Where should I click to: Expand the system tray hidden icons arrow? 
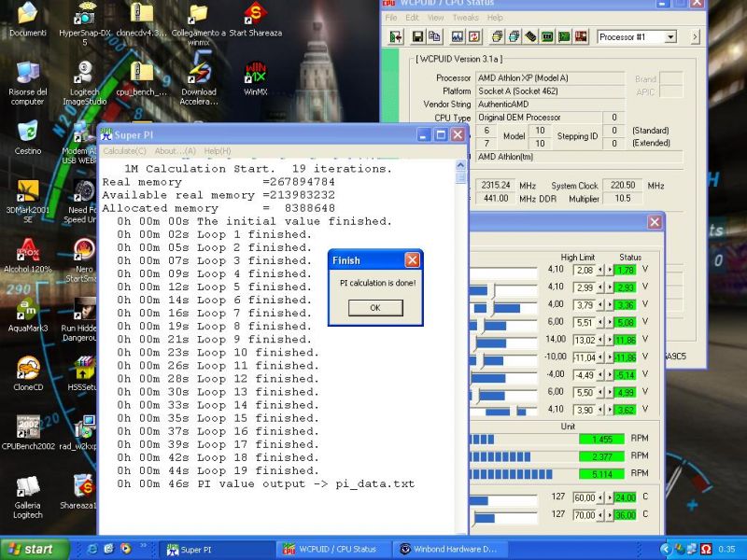click(666, 550)
